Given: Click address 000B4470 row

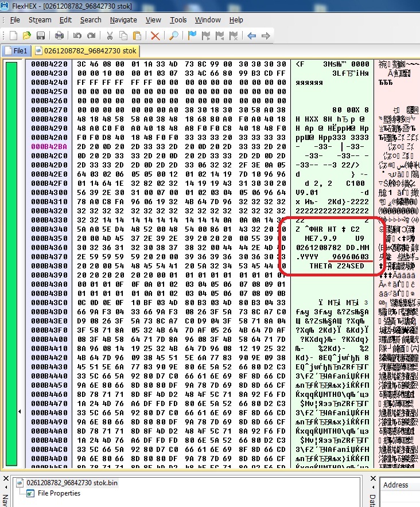Looking at the screenshot, I should [x=49, y=404].
